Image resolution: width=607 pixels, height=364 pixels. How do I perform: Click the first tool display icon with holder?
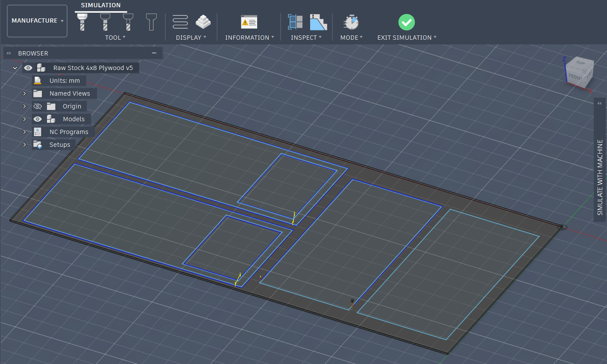(x=82, y=22)
